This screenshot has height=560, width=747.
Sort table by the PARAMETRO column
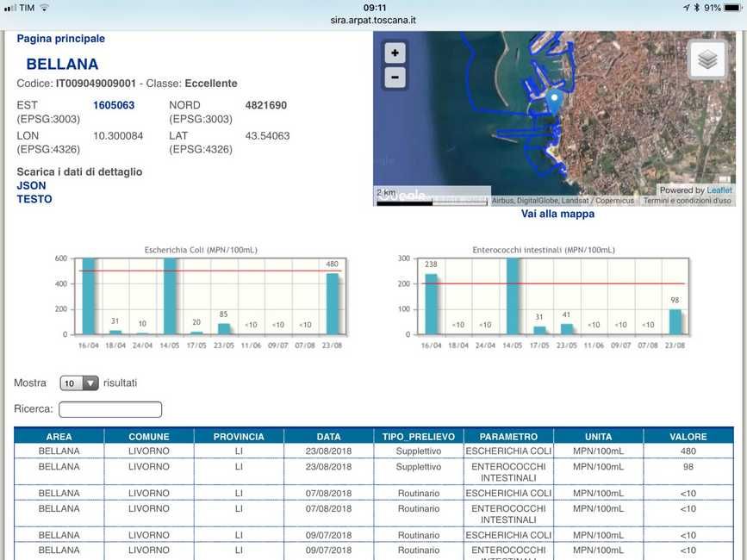pos(508,437)
